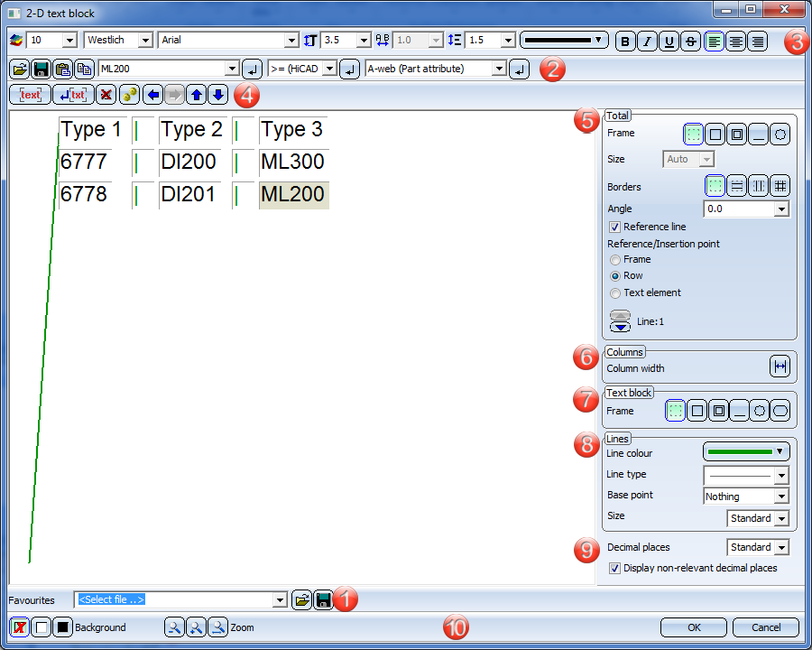Uncheck the Reference line checkbox
The width and height of the screenshot is (812, 650).
[x=615, y=227]
